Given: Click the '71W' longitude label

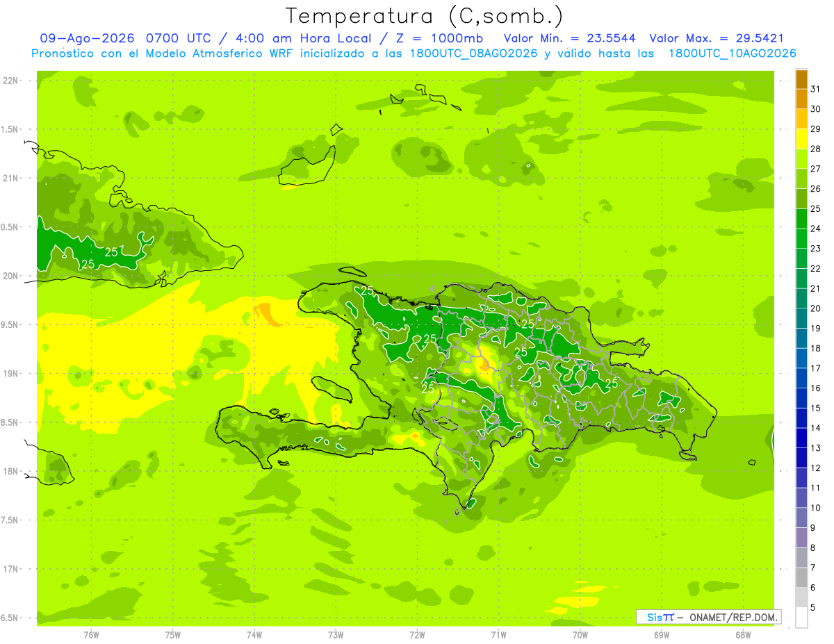Looking at the screenshot, I should [498, 634].
